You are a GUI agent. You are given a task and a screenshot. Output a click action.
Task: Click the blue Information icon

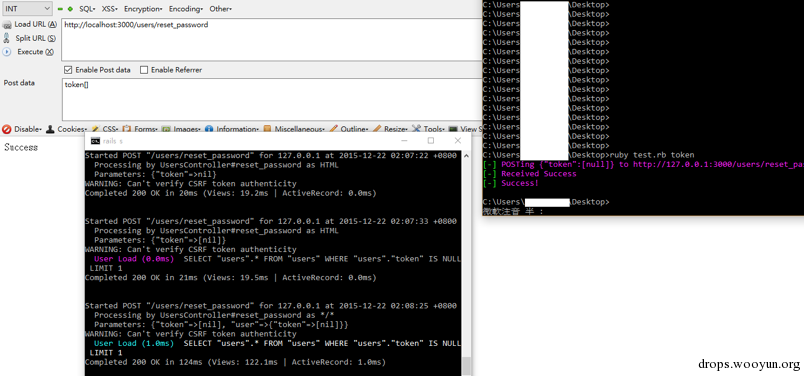209,128
